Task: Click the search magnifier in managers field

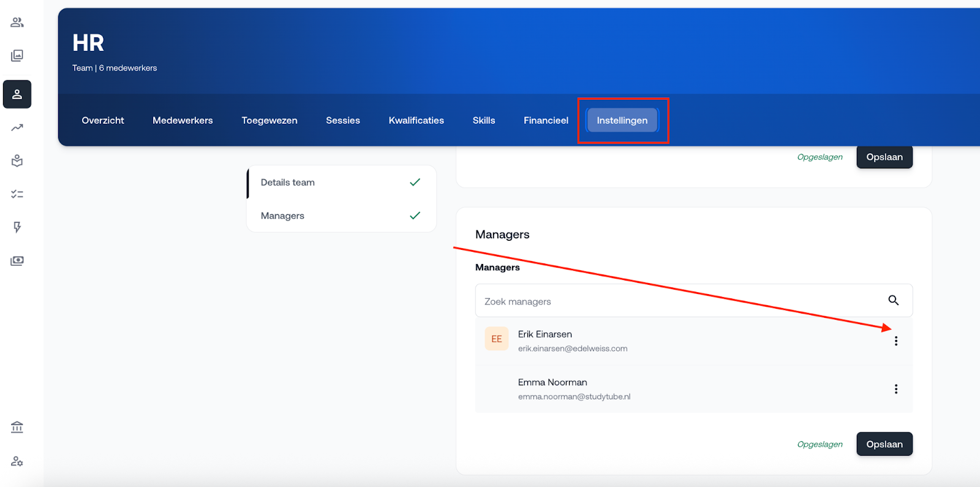Action: pyautogui.click(x=894, y=300)
